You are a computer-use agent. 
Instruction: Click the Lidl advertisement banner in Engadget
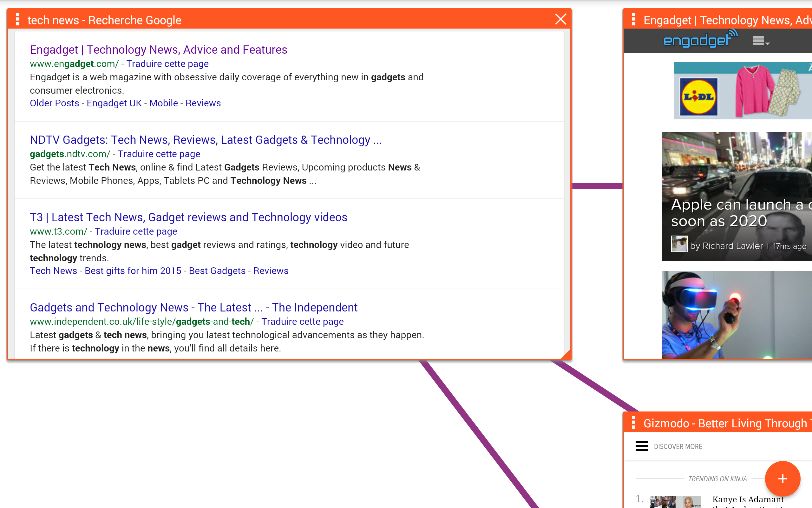[743, 91]
